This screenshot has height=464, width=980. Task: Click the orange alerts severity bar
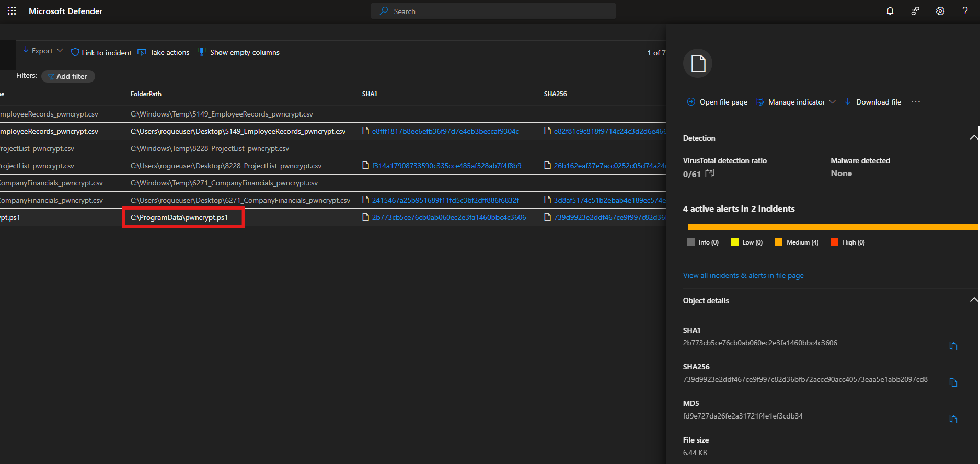coord(833,227)
